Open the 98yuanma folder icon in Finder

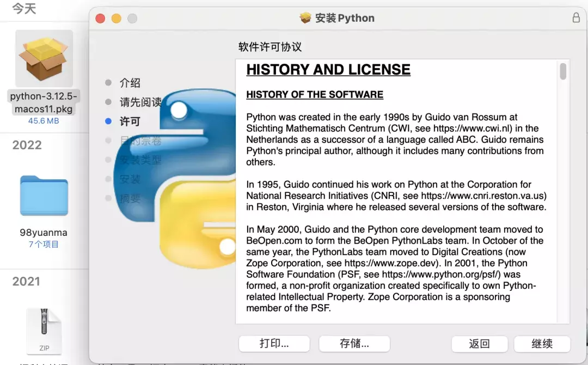click(x=44, y=196)
